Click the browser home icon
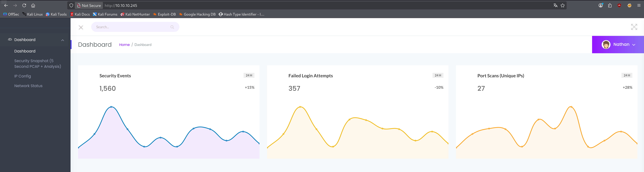Image resolution: width=644 pixels, height=172 pixels. coord(33,6)
